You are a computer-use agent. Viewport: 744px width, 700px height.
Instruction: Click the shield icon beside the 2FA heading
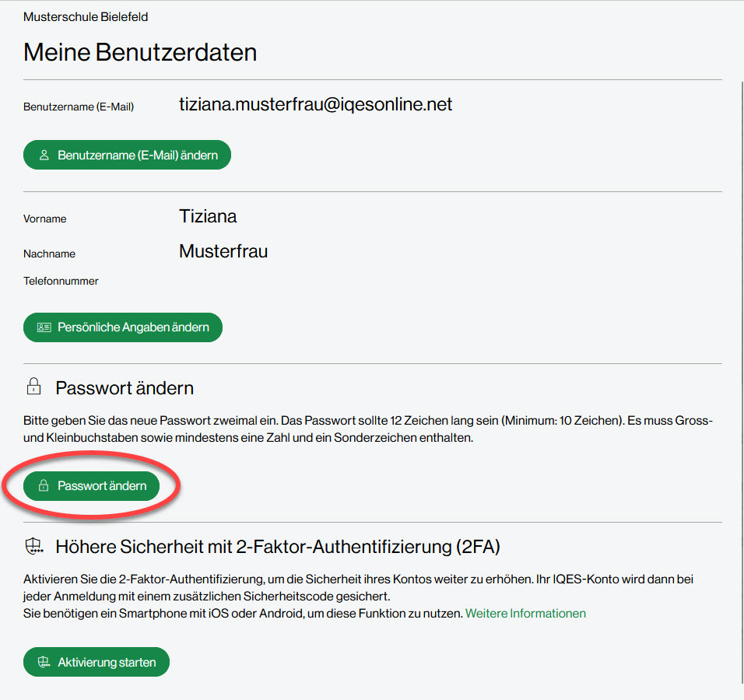tap(33, 547)
